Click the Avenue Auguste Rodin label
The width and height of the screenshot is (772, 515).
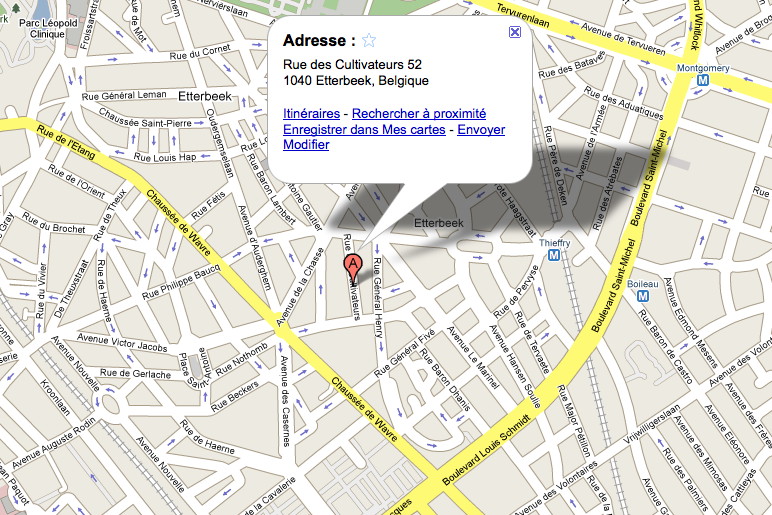pos(54,443)
